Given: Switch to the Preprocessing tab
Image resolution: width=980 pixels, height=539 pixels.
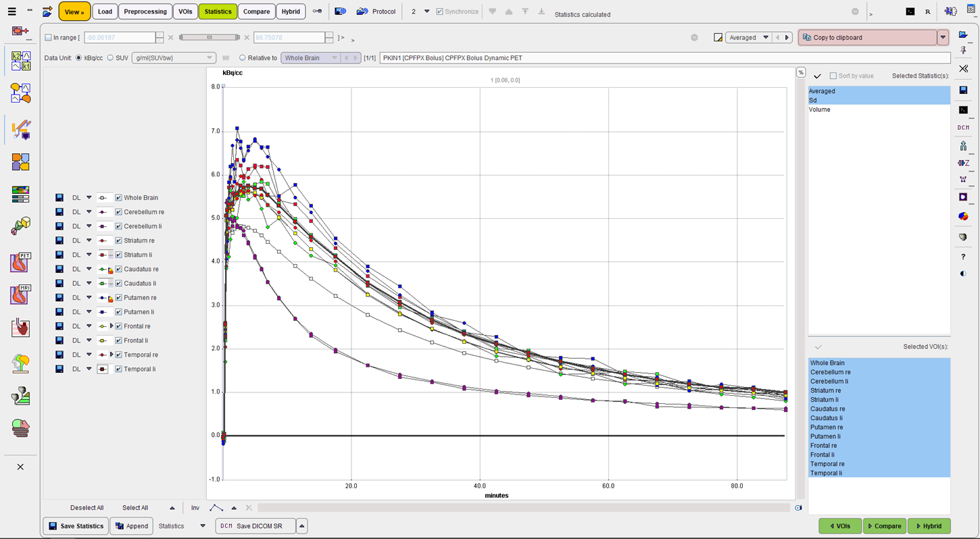Looking at the screenshot, I should click(x=145, y=11).
